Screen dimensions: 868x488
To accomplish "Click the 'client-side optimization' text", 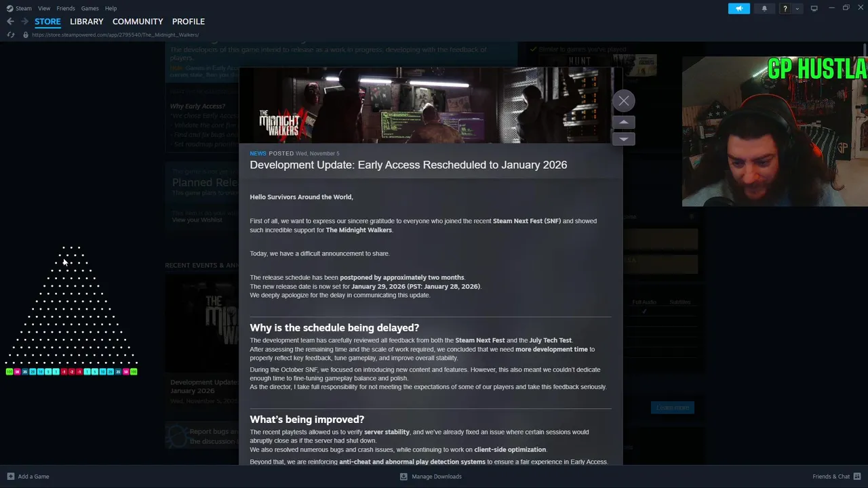I will [510, 449].
